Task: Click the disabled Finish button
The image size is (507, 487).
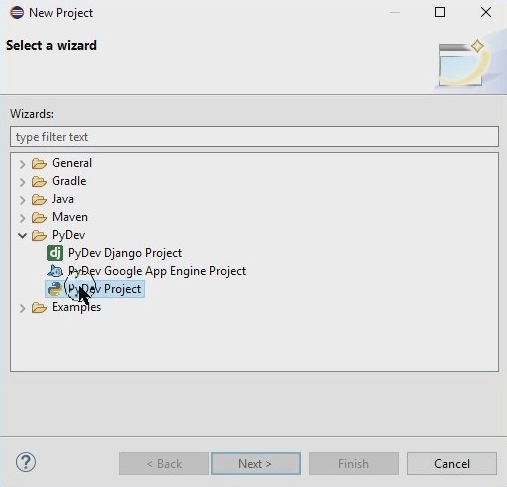Action: pos(354,463)
